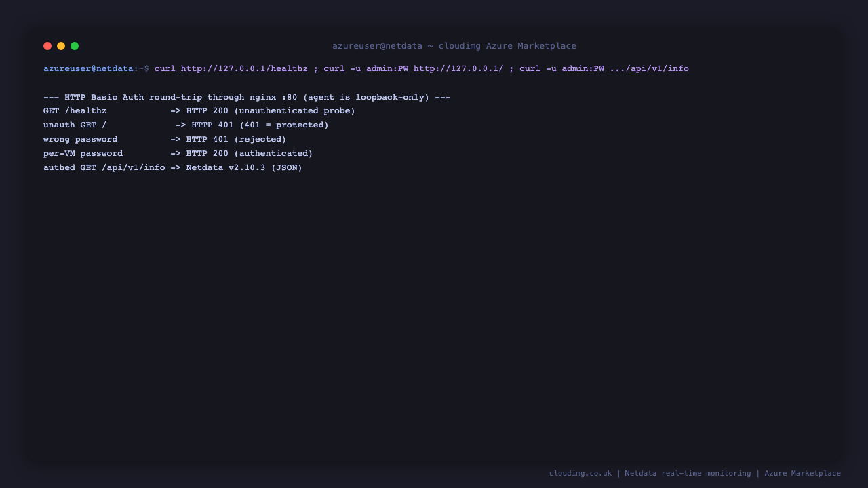Screen dimensions: 868x488
Task: Click 'HTTP 401 (rejected)' result
Action: point(237,139)
